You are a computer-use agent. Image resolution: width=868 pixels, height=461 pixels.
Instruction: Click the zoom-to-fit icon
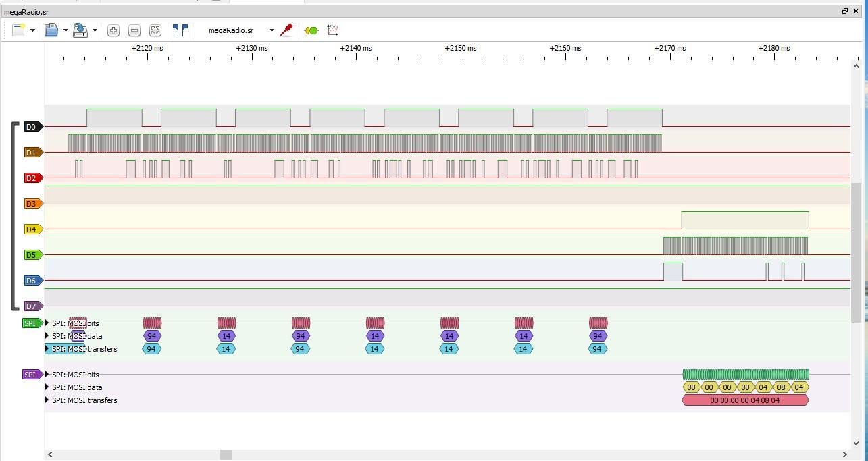[x=155, y=30]
